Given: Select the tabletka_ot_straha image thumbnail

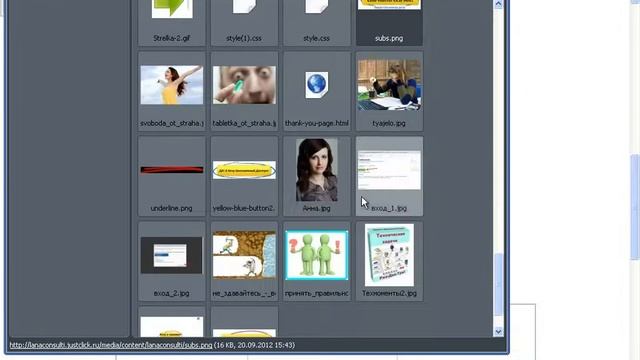Looking at the screenshot, I should pos(244,85).
